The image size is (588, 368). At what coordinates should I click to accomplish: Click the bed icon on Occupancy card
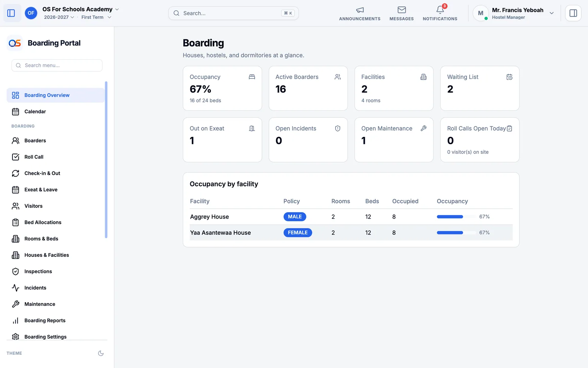point(252,77)
